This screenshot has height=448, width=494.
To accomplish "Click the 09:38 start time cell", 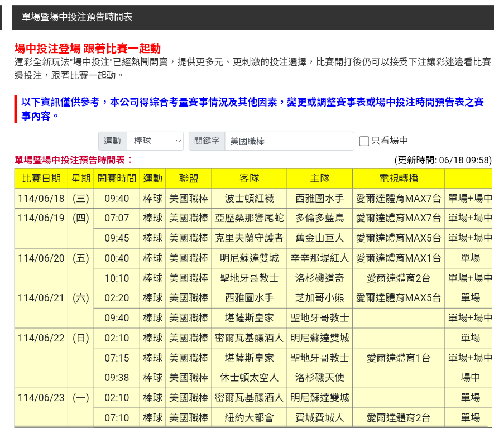I will coord(117,378).
